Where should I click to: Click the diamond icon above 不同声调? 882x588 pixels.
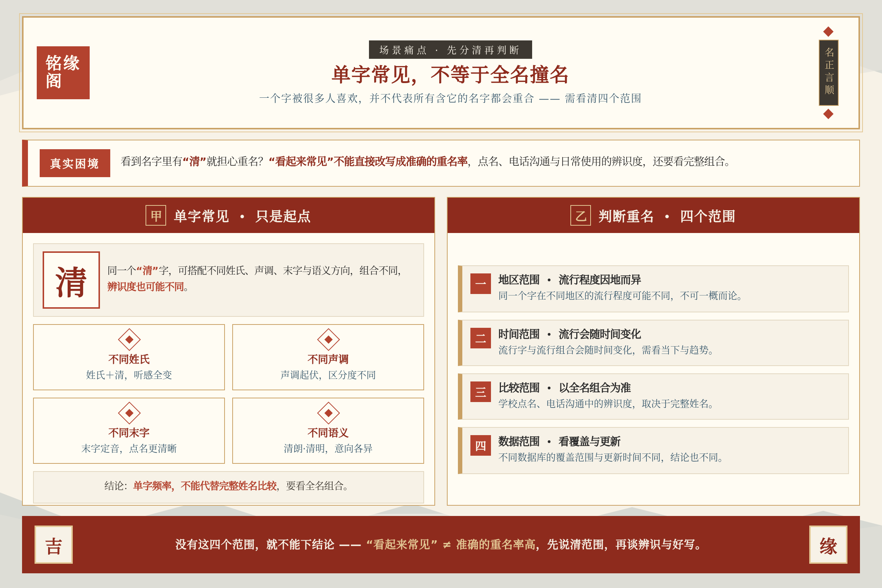[328, 340]
